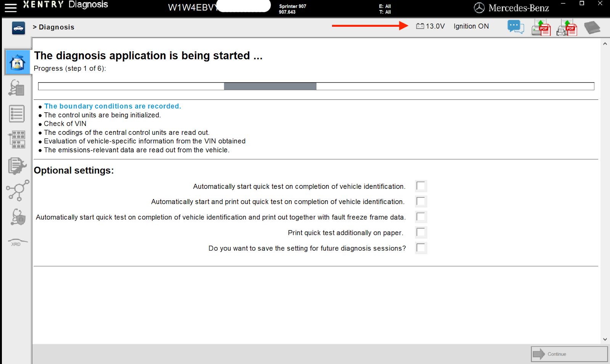Click 'The boundary conditions are recorded.' step
Image resolution: width=610 pixels, height=364 pixels.
pyautogui.click(x=112, y=106)
